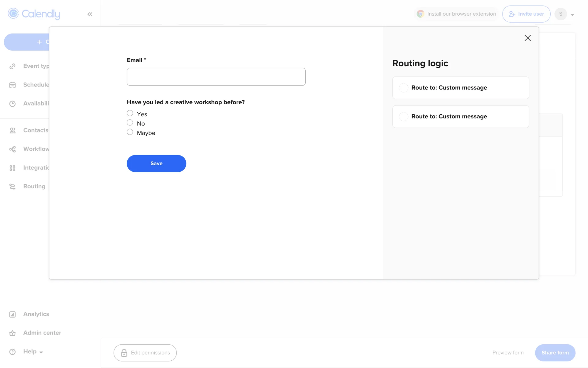Image resolution: width=588 pixels, height=368 pixels.
Task: Close the routing form preview dialog
Action: click(x=527, y=38)
